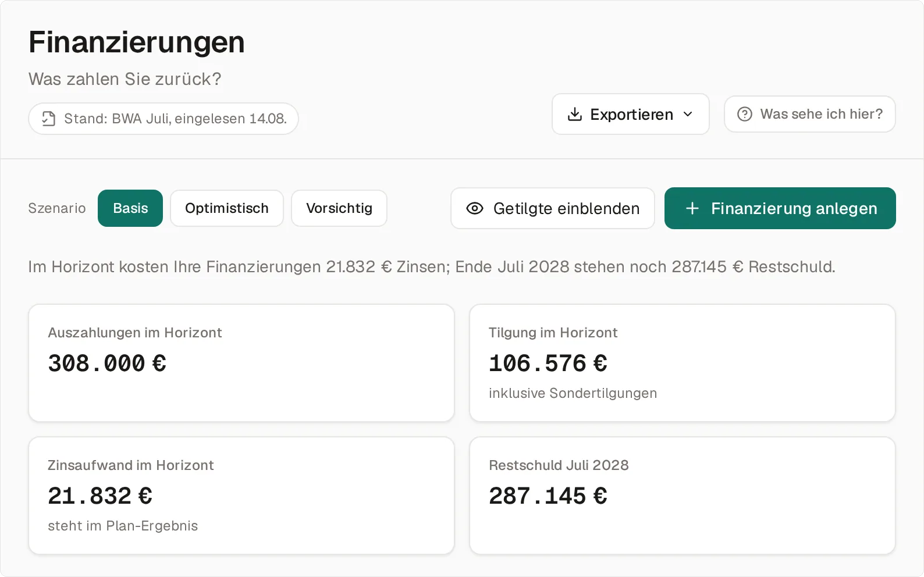Switch to the Vorsichtig scenario
Screen dimensions: 924x577
coord(339,208)
